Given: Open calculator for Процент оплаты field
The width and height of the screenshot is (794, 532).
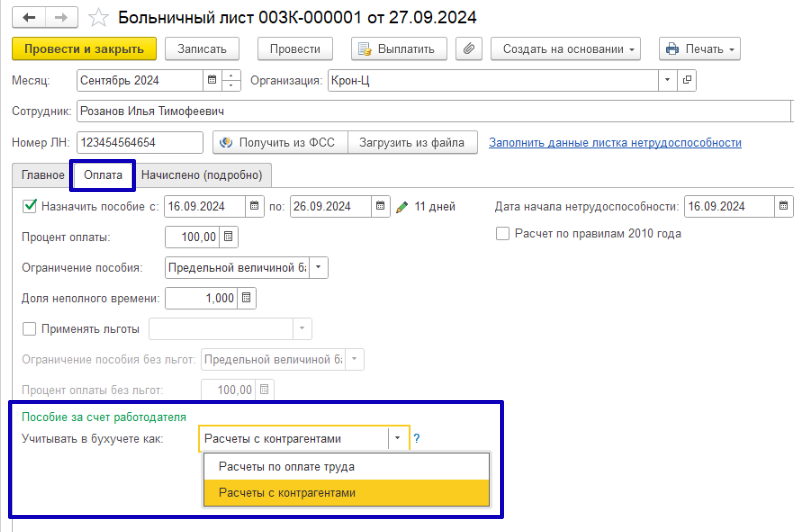Looking at the screenshot, I should pyautogui.click(x=228, y=237).
